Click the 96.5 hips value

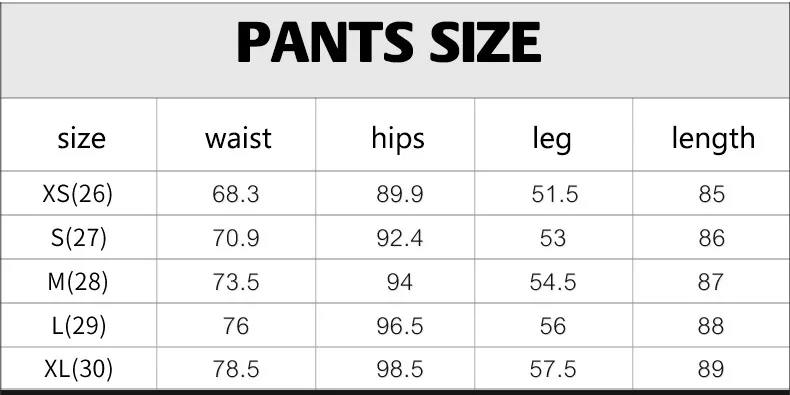click(400, 326)
